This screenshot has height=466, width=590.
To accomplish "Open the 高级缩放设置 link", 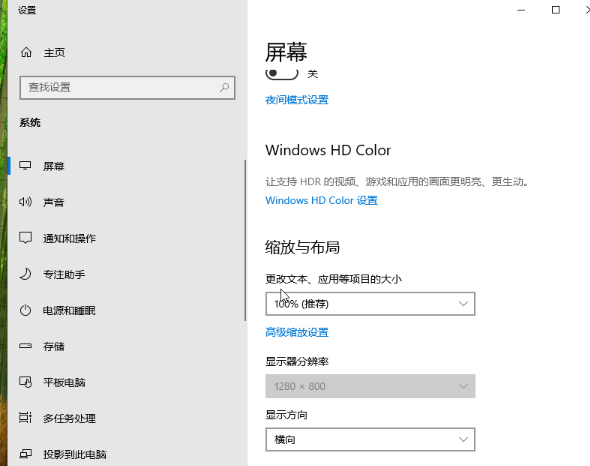I will pyautogui.click(x=297, y=332).
